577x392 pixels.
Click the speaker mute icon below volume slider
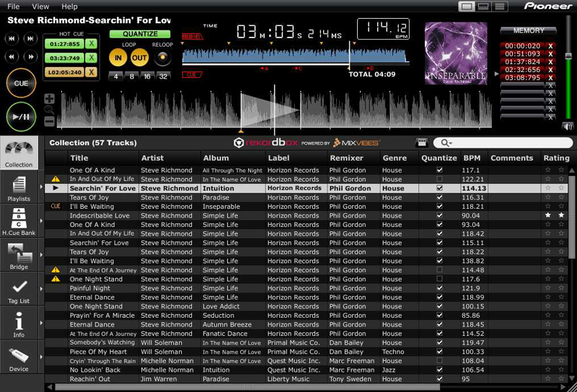point(568,126)
